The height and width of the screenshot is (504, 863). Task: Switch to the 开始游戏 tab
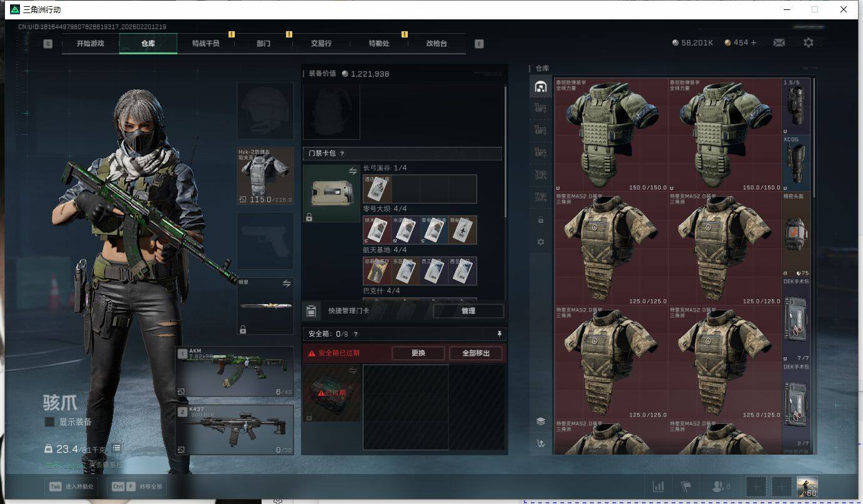coord(91,44)
